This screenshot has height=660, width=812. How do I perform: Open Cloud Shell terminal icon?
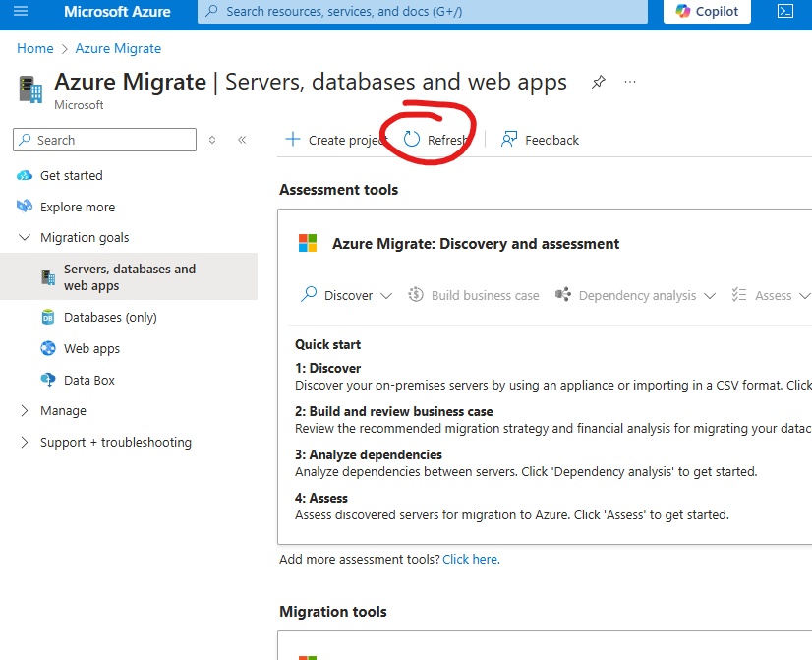[785, 12]
